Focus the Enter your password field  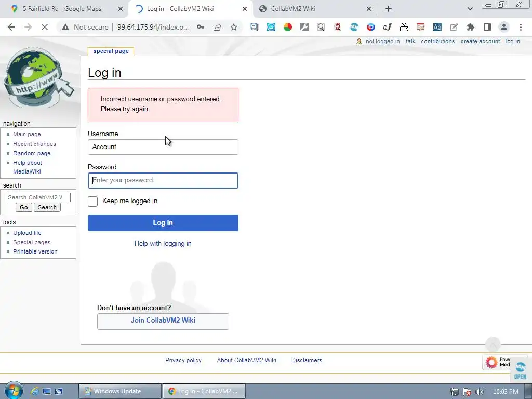click(163, 180)
